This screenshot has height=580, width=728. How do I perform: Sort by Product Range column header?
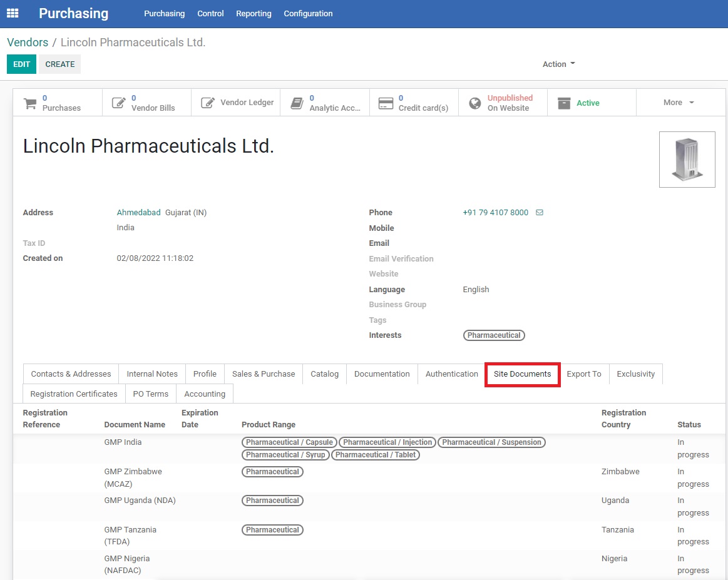tap(269, 425)
